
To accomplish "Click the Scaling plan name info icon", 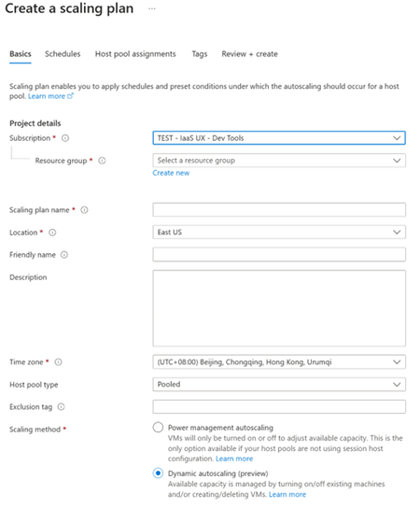I will (x=84, y=210).
